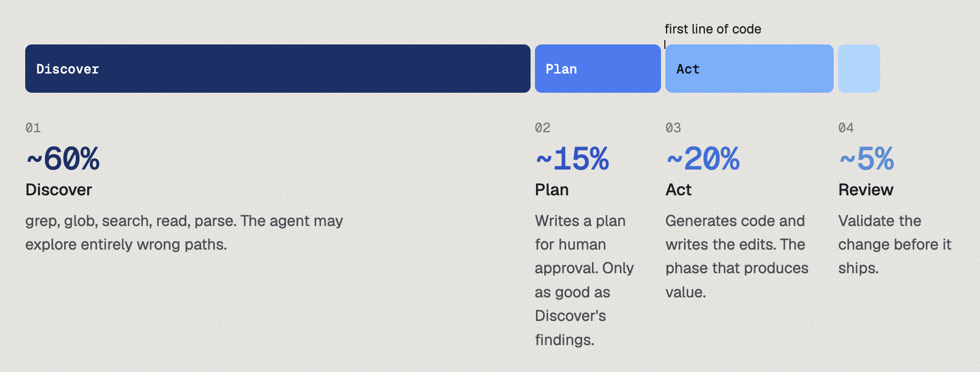The height and width of the screenshot is (372, 980).
Task: Click step number 03 label
Action: 673,128
